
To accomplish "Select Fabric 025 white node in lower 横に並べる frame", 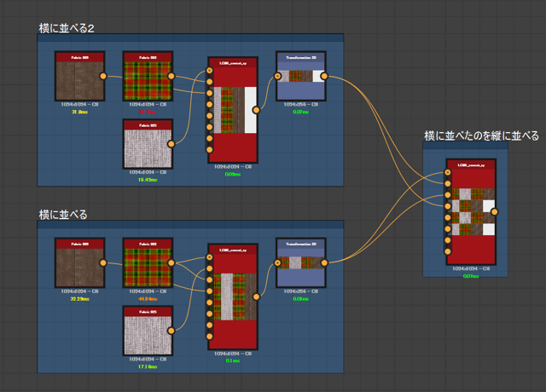I will coord(147,331).
